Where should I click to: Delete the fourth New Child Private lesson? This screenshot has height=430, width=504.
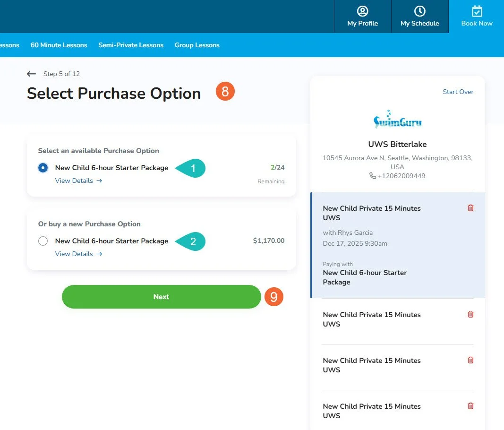[x=470, y=406]
